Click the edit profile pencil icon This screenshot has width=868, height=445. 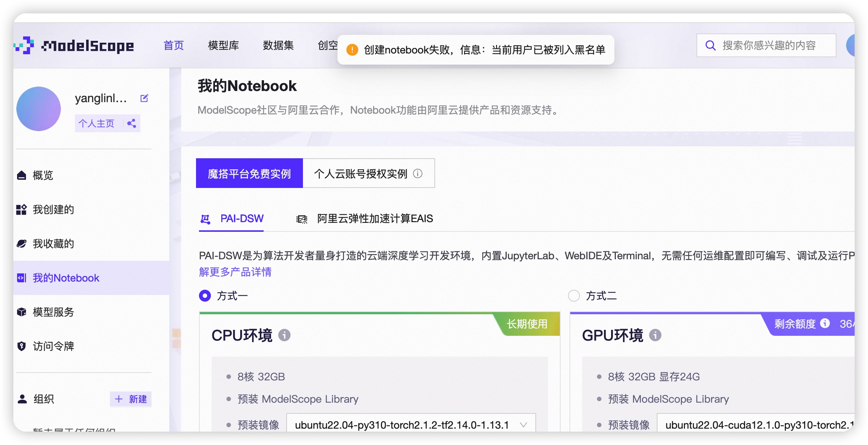[x=144, y=98]
